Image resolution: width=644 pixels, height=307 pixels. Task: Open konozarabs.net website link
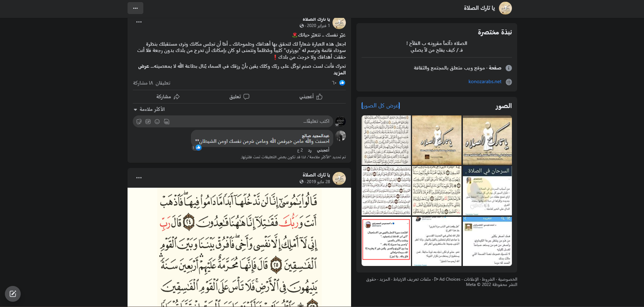pyautogui.click(x=485, y=82)
